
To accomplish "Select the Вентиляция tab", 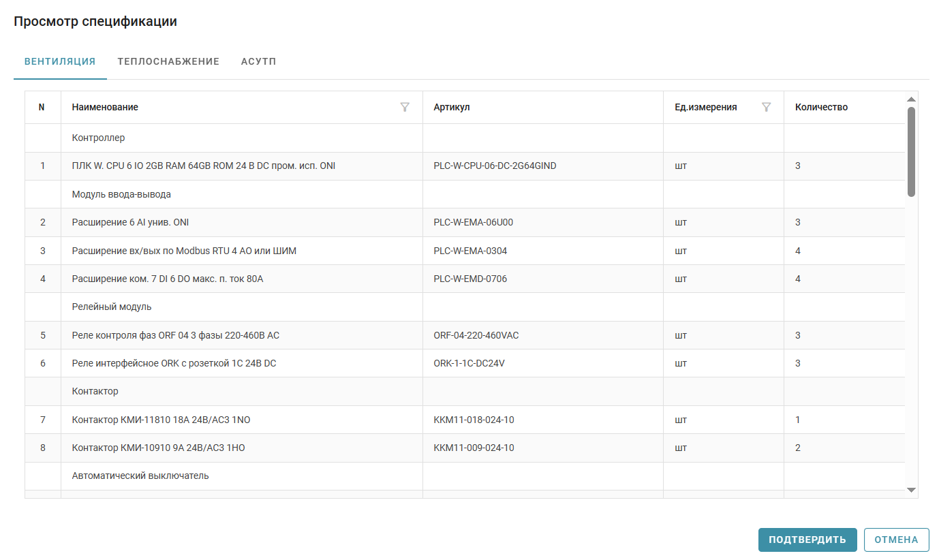I will [x=60, y=61].
